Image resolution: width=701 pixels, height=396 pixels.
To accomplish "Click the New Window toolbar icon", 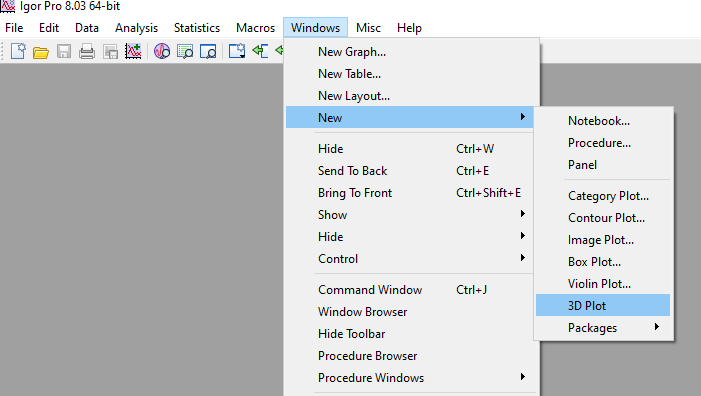I will (237, 51).
